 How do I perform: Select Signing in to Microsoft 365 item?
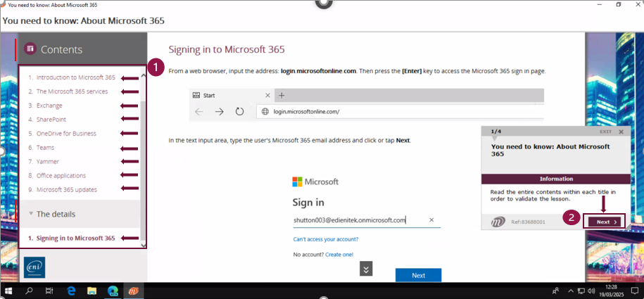[75, 238]
